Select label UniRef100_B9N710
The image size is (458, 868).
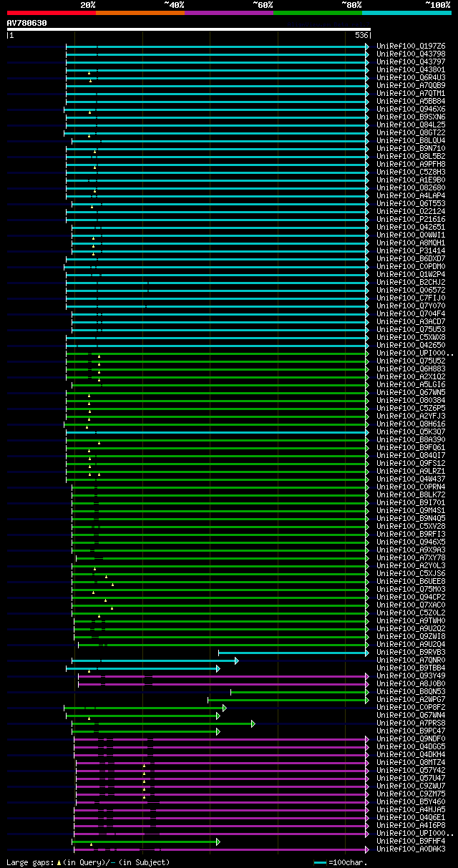pyautogui.click(x=411, y=148)
